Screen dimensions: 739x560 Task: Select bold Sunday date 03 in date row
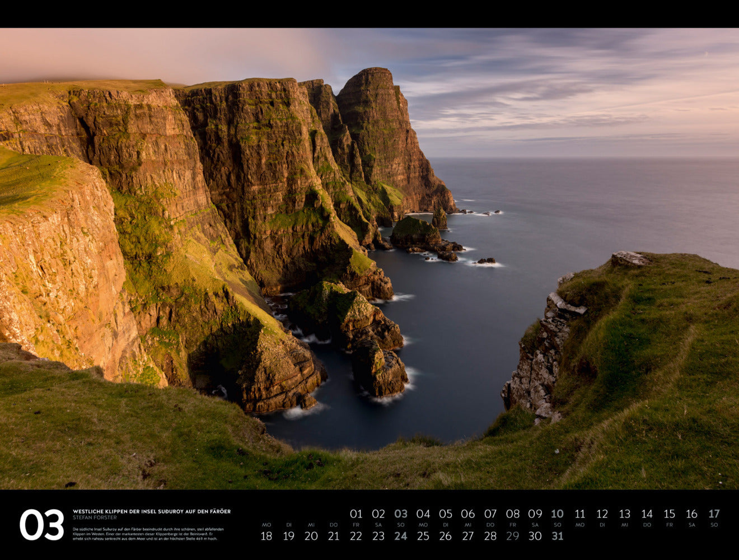pyautogui.click(x=401, y=514)
